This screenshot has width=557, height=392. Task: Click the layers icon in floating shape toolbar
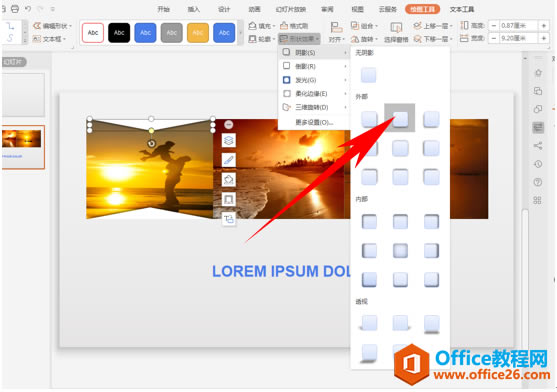pyautogui.click(x=228, y=140)
